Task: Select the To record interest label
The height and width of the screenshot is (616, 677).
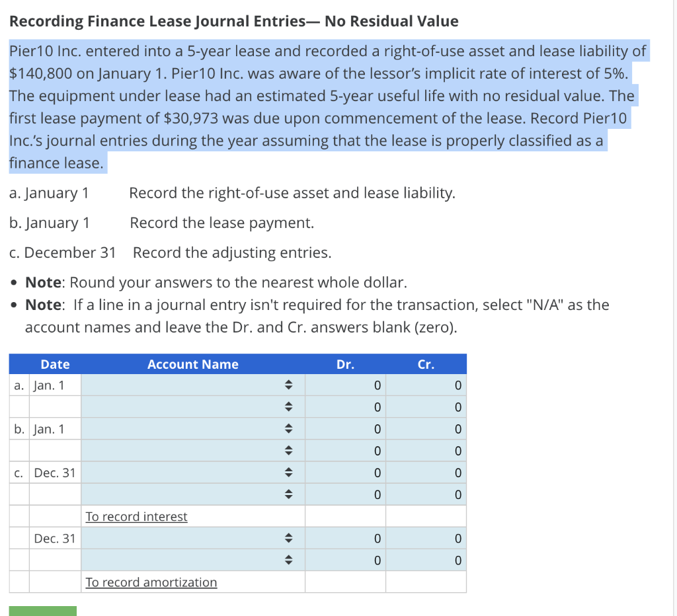Action: [136, 516]
